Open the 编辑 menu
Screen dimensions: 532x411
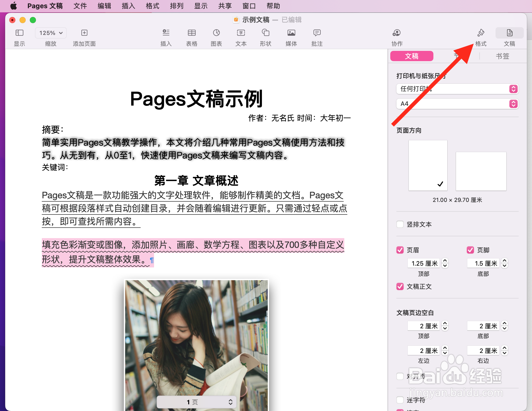[104, 6]
